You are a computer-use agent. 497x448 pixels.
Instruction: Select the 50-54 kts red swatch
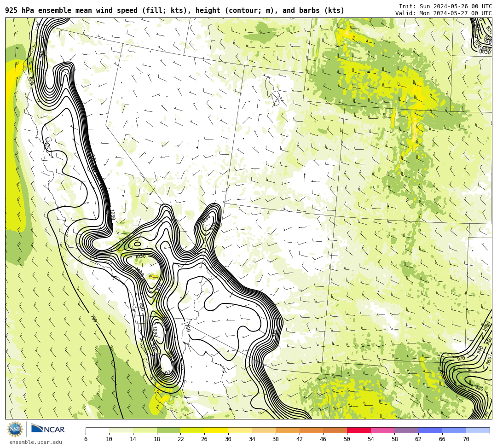(x=359, y=430)
